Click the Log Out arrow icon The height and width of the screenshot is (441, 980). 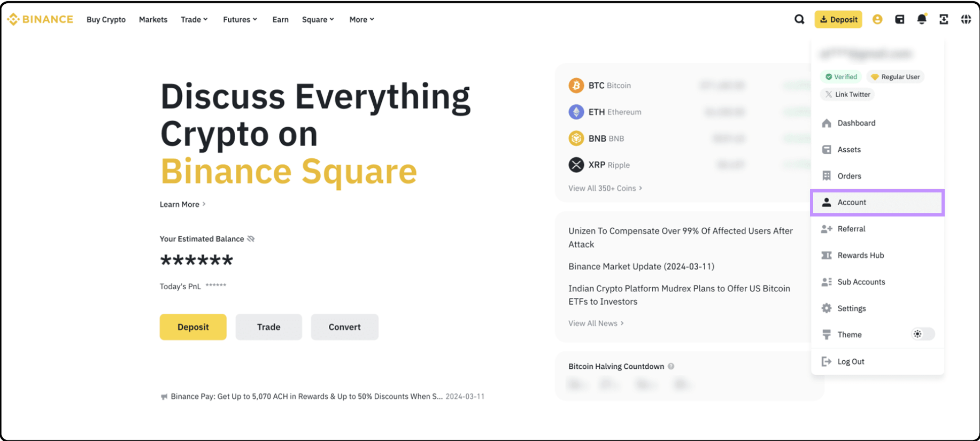click(827, 361)
